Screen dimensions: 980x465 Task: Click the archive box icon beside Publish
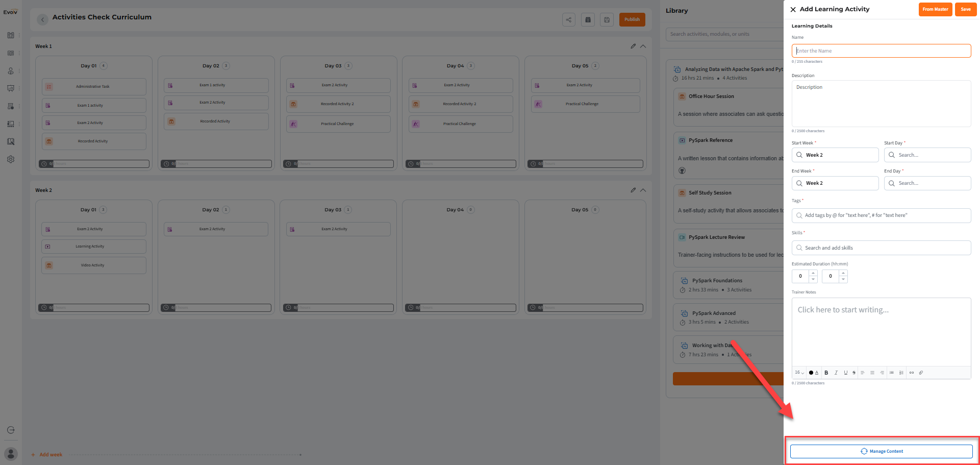pos(588,20)
